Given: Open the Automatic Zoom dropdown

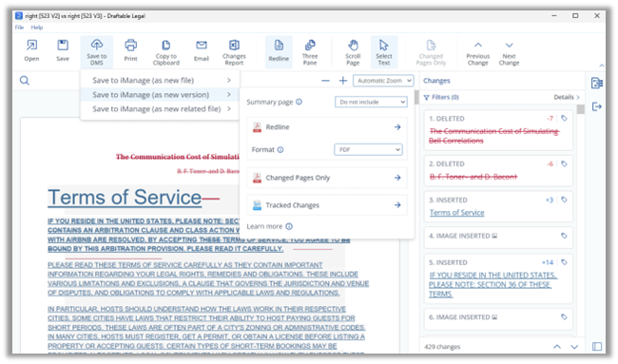Looking at the screenshot, I should pos(383,81).
